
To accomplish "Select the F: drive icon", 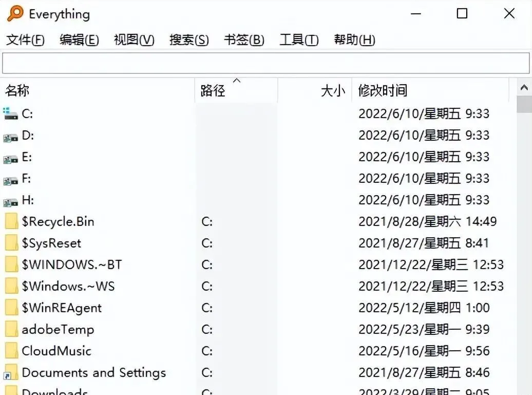I will point(10,180).
